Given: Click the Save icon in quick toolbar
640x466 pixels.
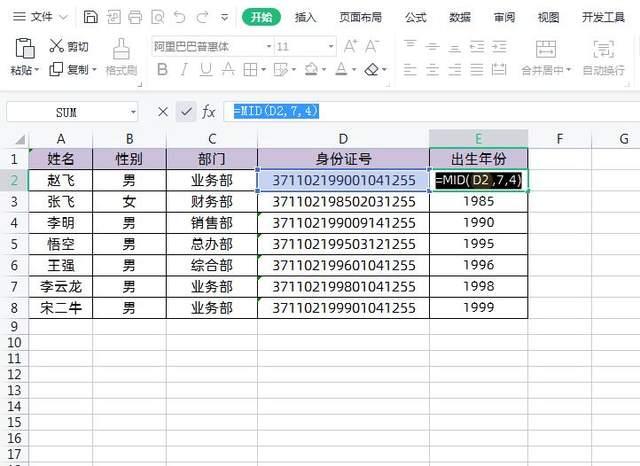Looking at the screenshot, I should tap(91, 17).
